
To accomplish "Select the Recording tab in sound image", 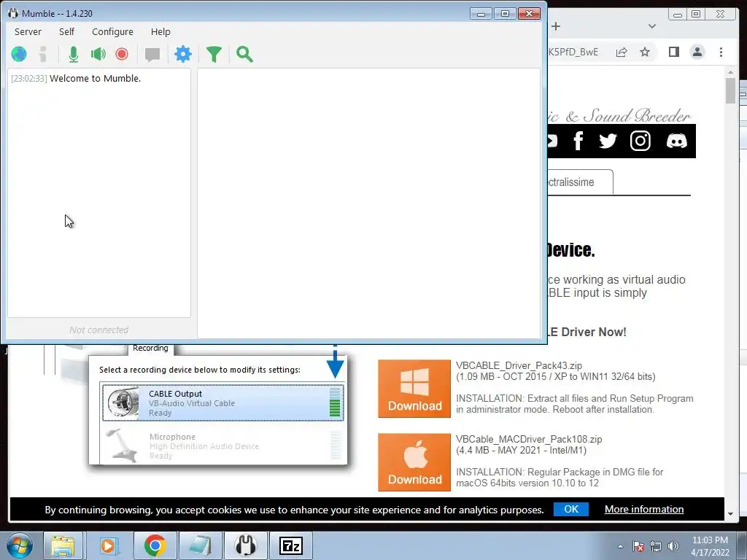I will point(150,349).
